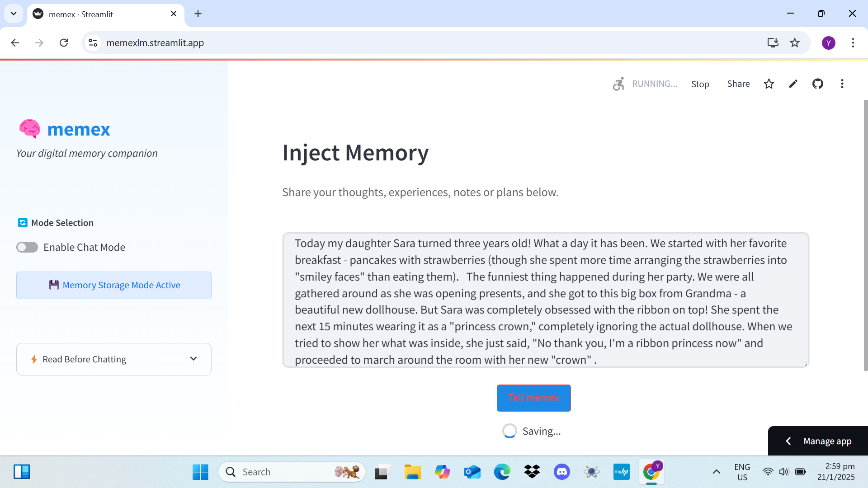Stop the running Streamlit script
The height and width of the screenshot is (488, 868).
(700, 84)
